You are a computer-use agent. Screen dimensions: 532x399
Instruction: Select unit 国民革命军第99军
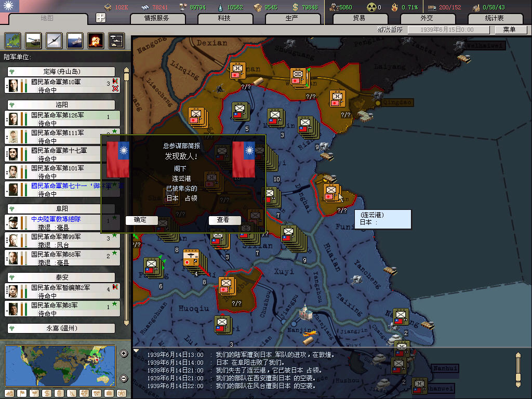(62, 240)
